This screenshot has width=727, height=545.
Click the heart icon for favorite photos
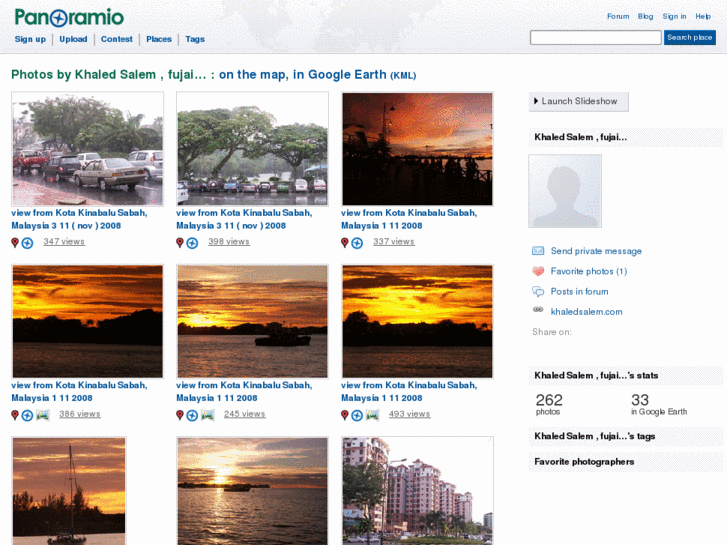pyautogui.click(x=538, y=271)
